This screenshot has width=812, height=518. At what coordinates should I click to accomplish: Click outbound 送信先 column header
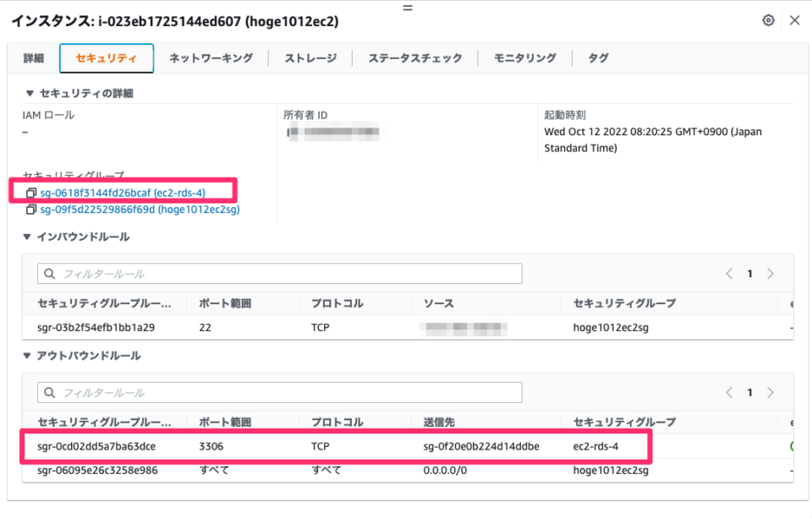[439, 423]
